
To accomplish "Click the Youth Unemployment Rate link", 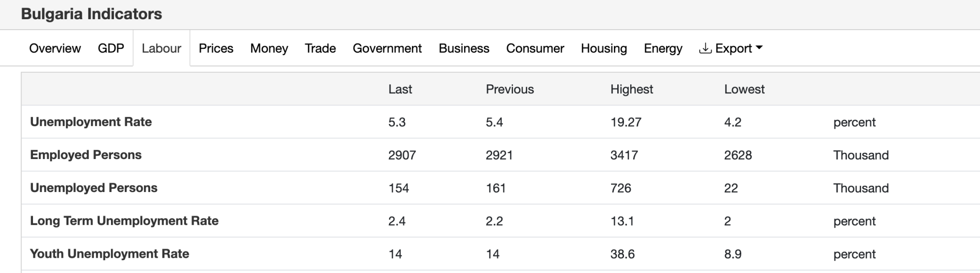I will click(x=110, y=254).
